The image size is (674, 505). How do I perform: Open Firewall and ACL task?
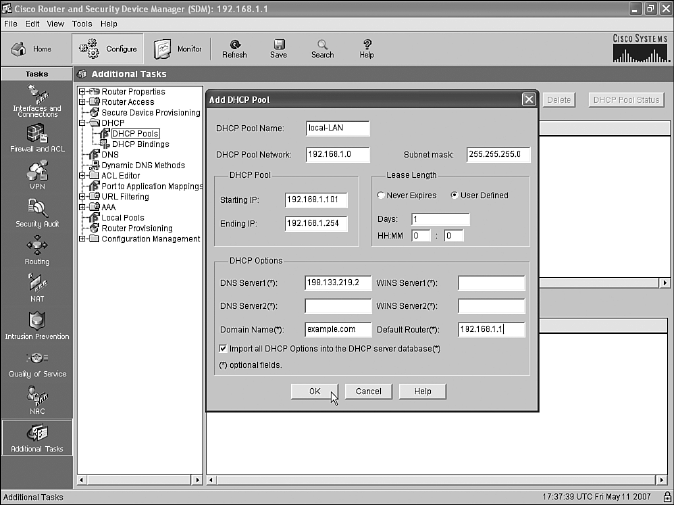37,138
